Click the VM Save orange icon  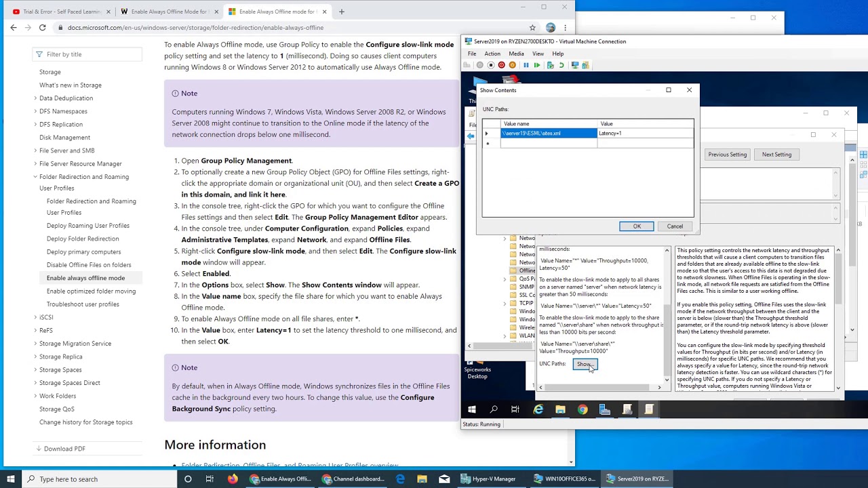pyautogui.click(x=512, y=65)
